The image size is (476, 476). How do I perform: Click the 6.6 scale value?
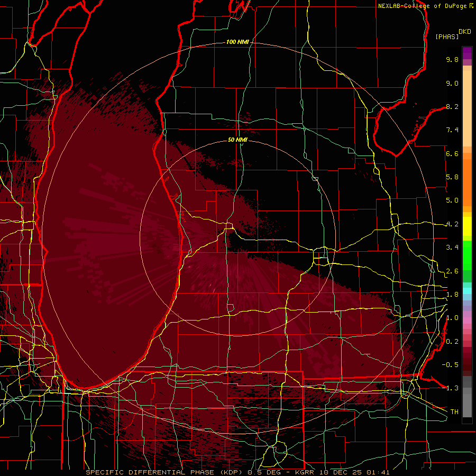coord(452,153)
